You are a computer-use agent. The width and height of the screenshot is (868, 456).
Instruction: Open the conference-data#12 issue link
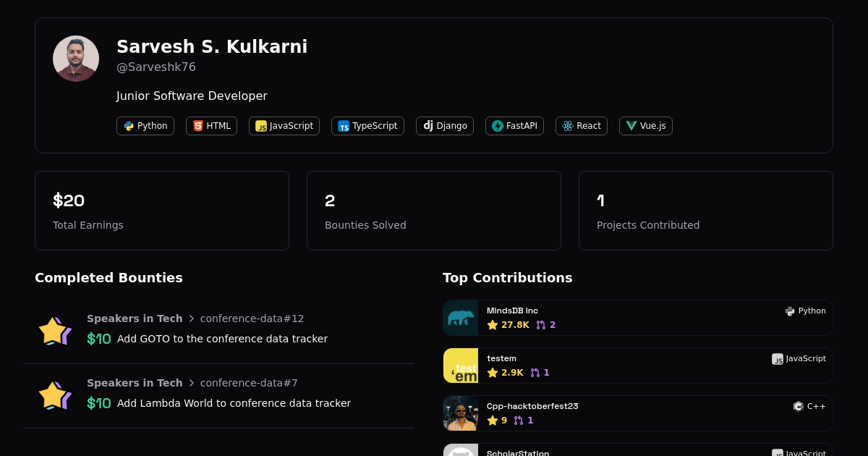(x=252, y=318)
